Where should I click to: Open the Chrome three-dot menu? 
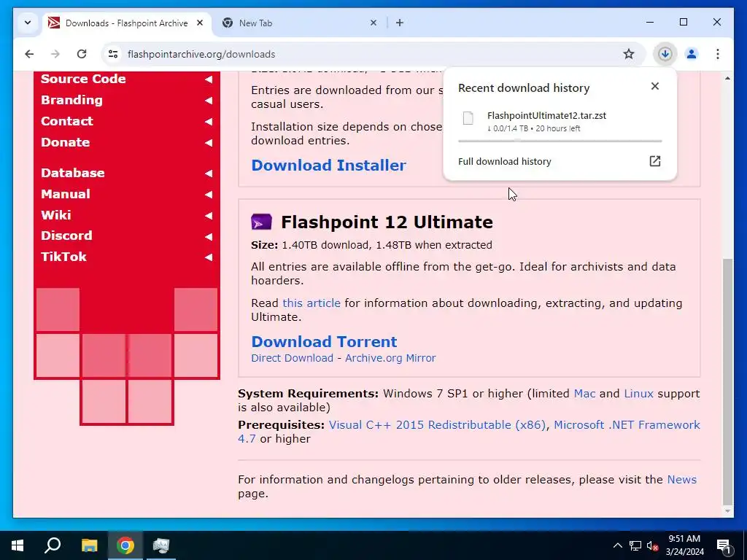pyautogui.click(x=718, y=54)
